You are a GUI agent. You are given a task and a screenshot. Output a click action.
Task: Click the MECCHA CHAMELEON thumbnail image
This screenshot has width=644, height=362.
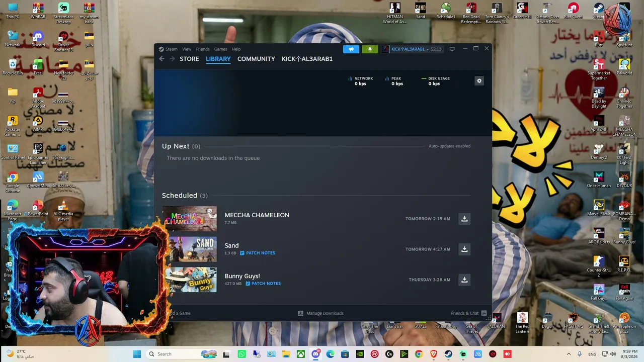point(190,219)
